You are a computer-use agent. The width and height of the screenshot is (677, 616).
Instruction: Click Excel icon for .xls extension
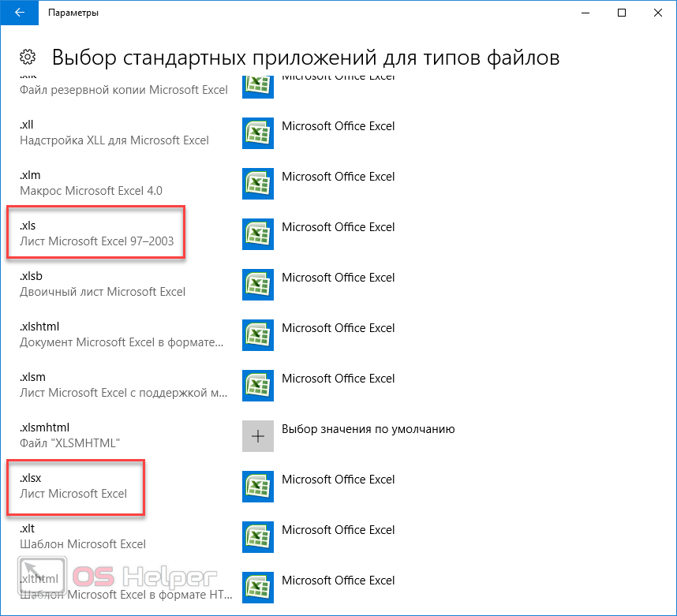[x=258, y=234]
